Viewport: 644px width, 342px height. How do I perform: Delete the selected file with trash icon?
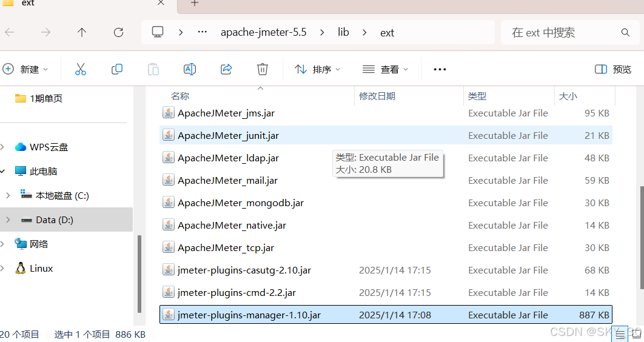coord(263,69)
